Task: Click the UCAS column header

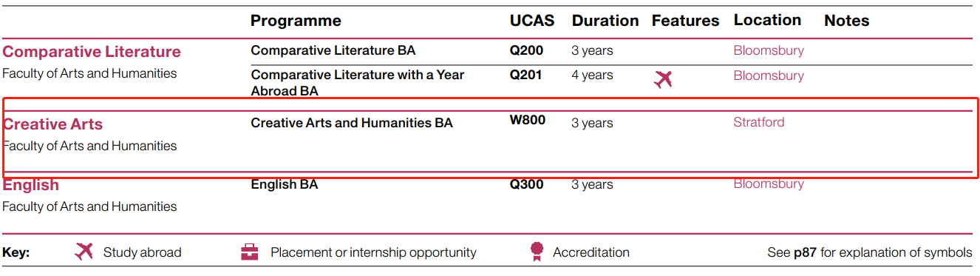Action: click(x=532, y=21)
